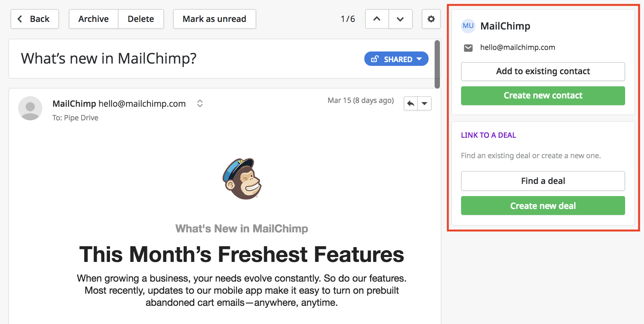
Task: Click Find a deal button
Action: tap(543, 181)
